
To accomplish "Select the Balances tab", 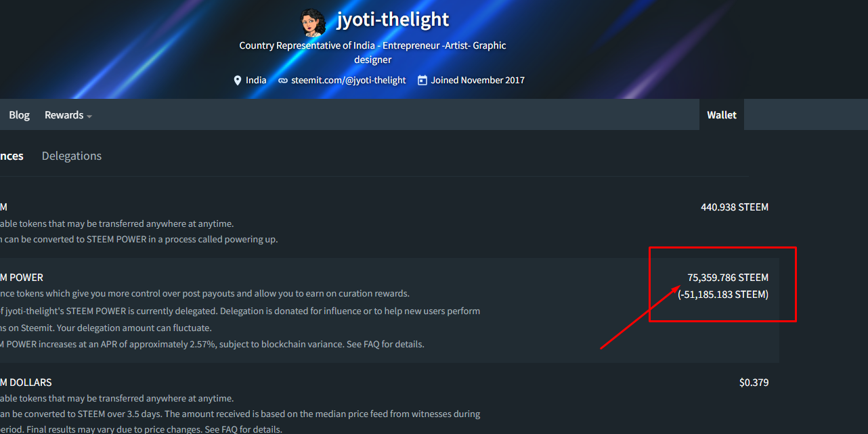I will (x=12, y=156).
